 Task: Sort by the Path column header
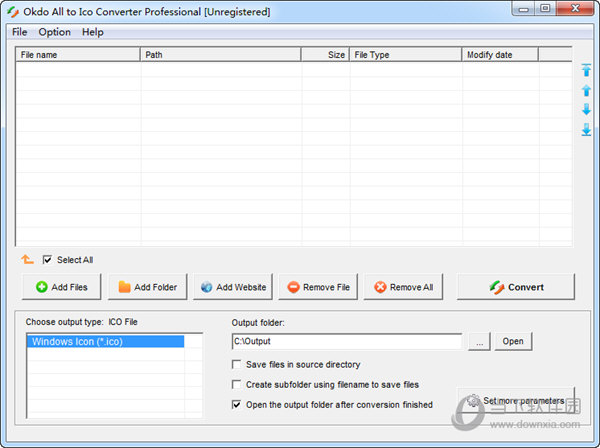[221, 55]
